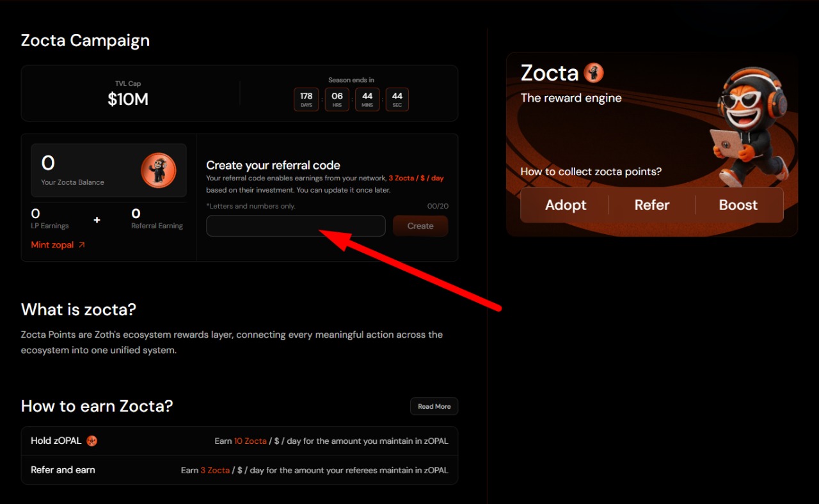The width and height of the screenshot is (819, 504).
Task: Click the LP Earnings label
Action: coord(50,226)
